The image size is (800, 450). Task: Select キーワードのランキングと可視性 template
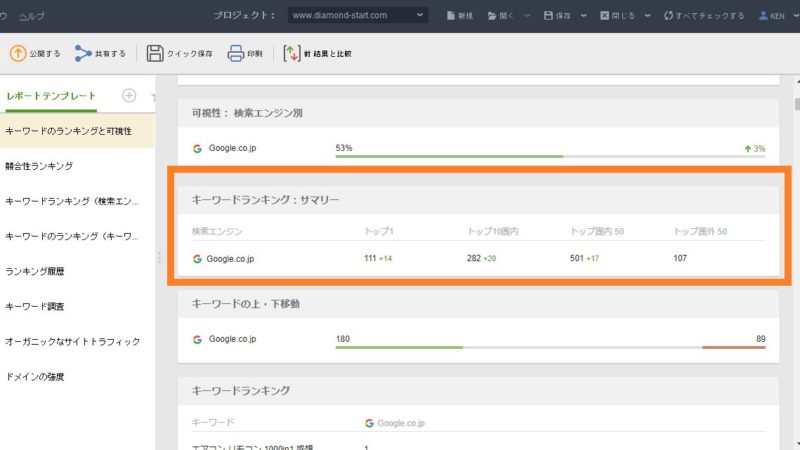click(x=78, y=131)
